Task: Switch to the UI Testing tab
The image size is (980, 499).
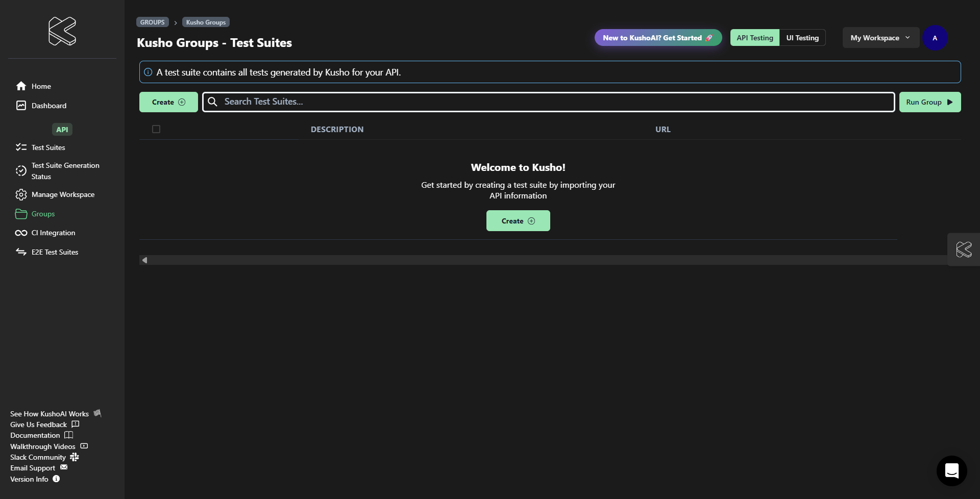Action: (802, 38)
